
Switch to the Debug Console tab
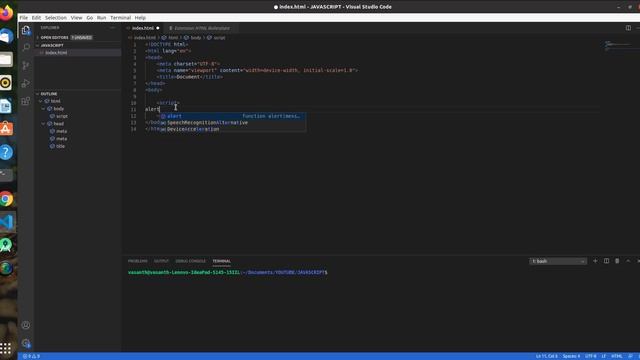(191, 261)
